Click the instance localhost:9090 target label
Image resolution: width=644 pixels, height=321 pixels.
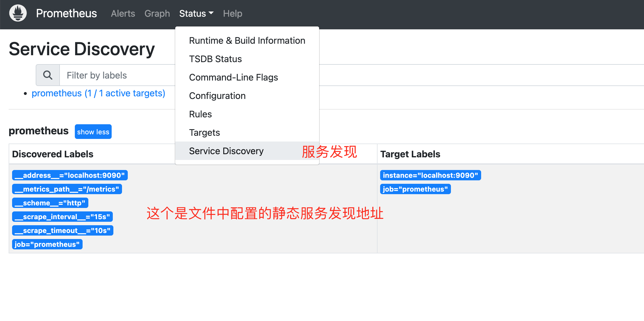tap(430, 175)
